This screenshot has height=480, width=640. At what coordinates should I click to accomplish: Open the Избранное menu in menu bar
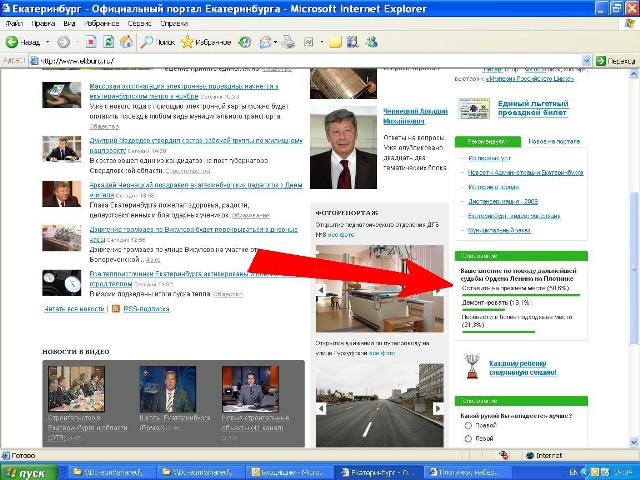(102, 24)
